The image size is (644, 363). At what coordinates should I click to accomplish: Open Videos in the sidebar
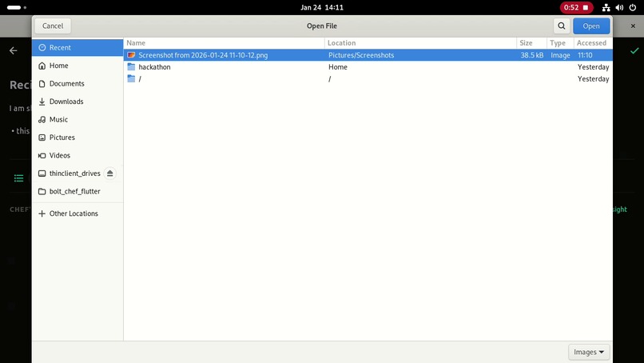[x=78, y=155]
